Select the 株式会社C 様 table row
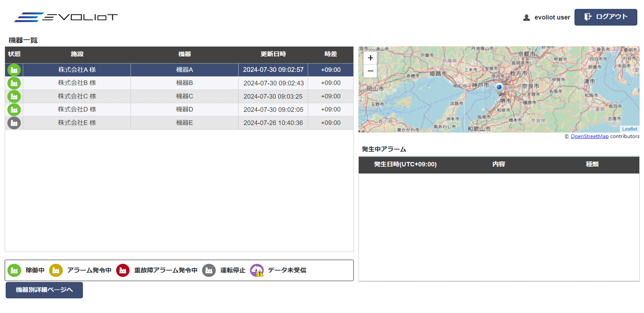644x313 pixels. (77, 96)
